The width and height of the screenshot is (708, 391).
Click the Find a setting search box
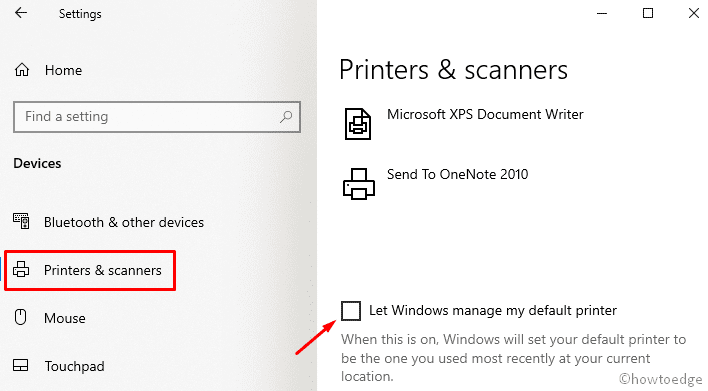coord(157,117)
